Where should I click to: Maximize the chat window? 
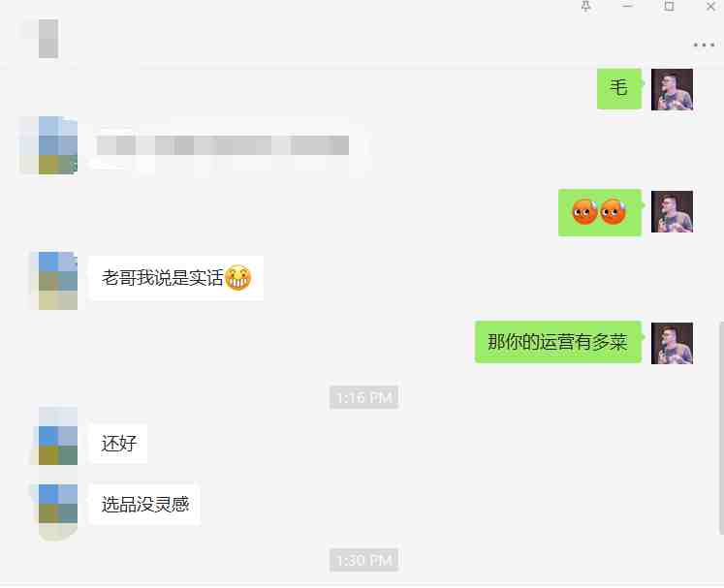tap(669, 6)
